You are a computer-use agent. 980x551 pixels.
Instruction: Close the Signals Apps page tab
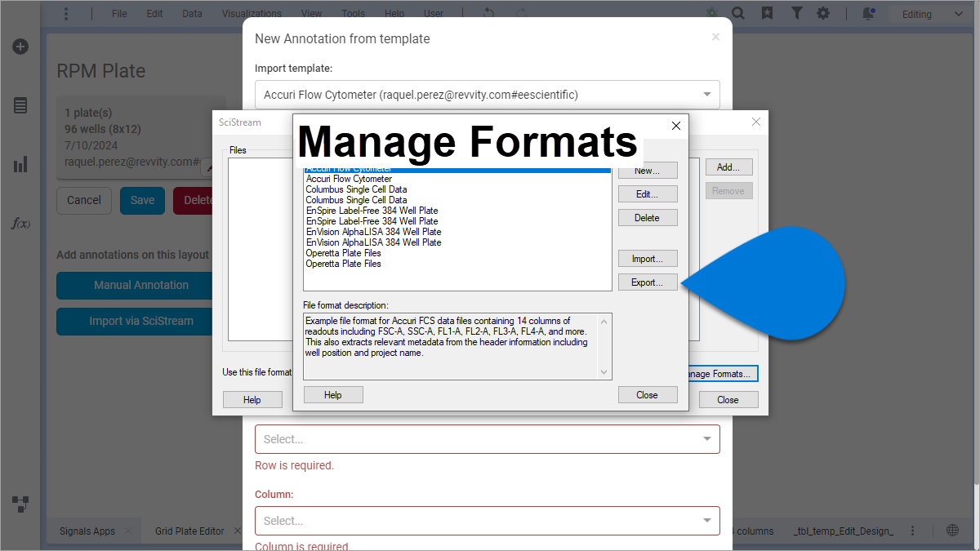127,531
